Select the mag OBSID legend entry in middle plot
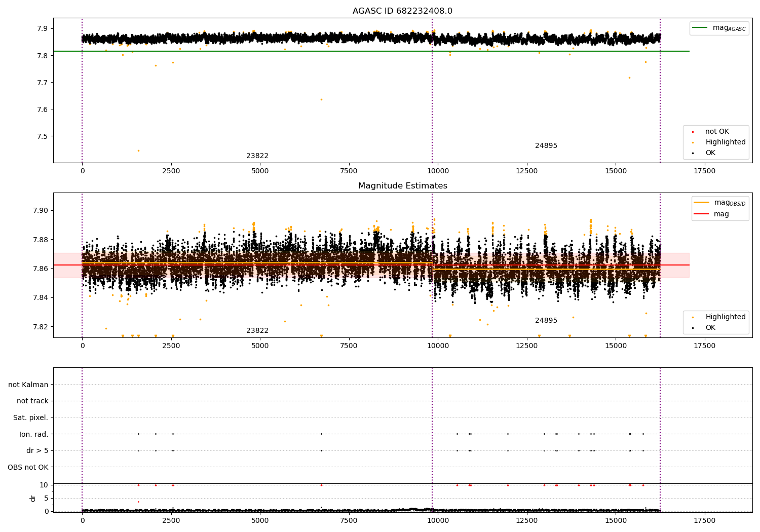 tap(719, 203)
